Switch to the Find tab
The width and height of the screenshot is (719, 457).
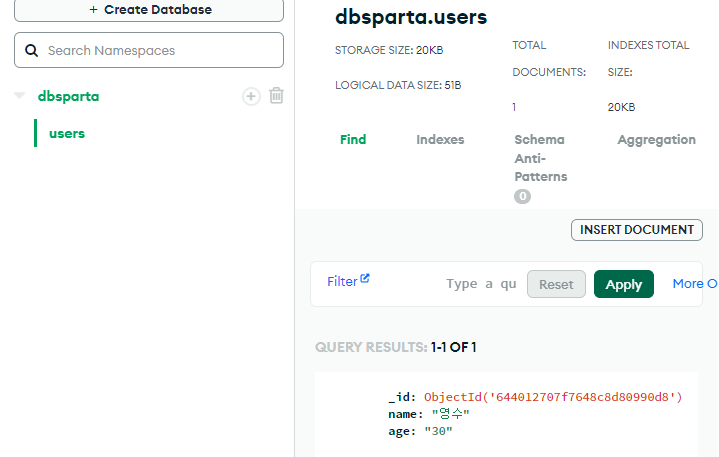pyautogui.click(x=353, y=139)
